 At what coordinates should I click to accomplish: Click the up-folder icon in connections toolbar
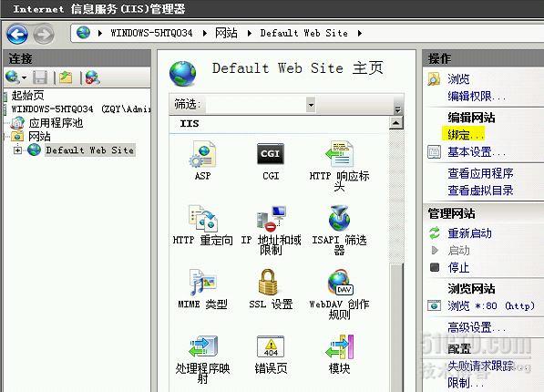(66, 77)
